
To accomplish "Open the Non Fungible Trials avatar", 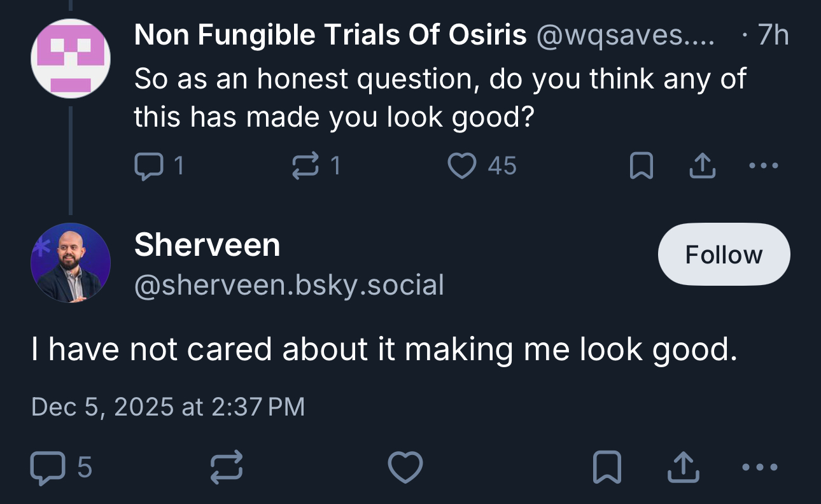I will pyautogui.click(x=71, y=59).
